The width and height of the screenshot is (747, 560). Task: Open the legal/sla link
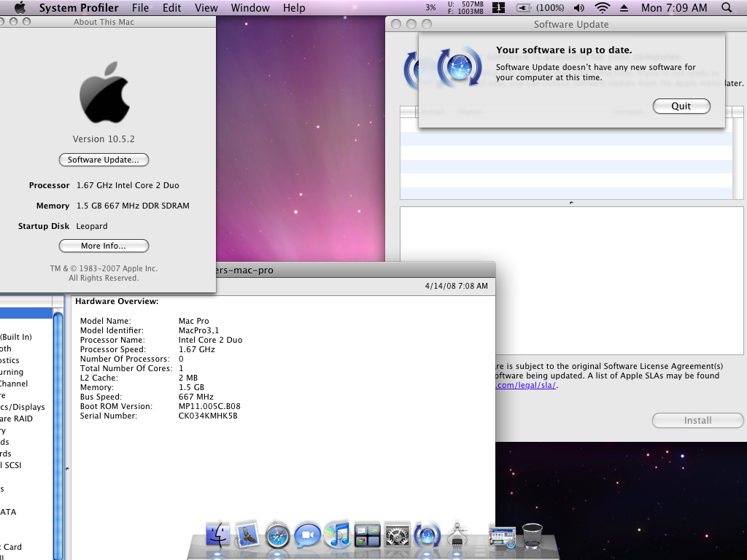(525, 385)
